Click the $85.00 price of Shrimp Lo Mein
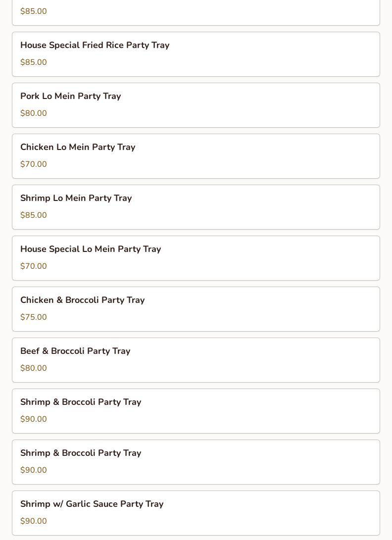The image size is (392, 540). tap(34, 215)
